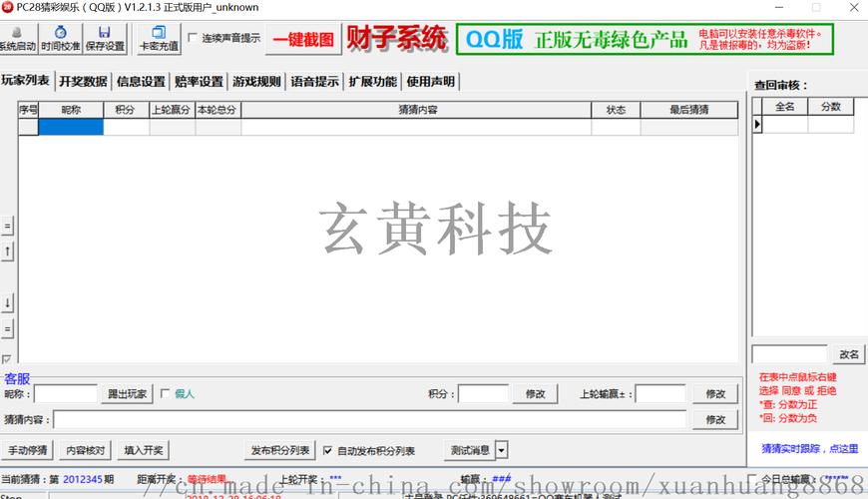Screen dimensions: 868x499
Task: Click the 昵称 input field
Action: (65, 394)
